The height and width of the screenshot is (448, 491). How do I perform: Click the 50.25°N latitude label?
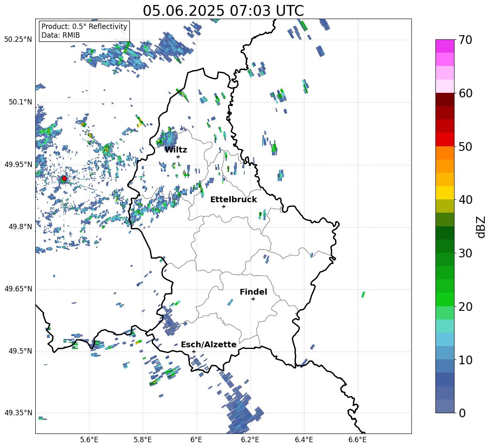pos(18,40)
